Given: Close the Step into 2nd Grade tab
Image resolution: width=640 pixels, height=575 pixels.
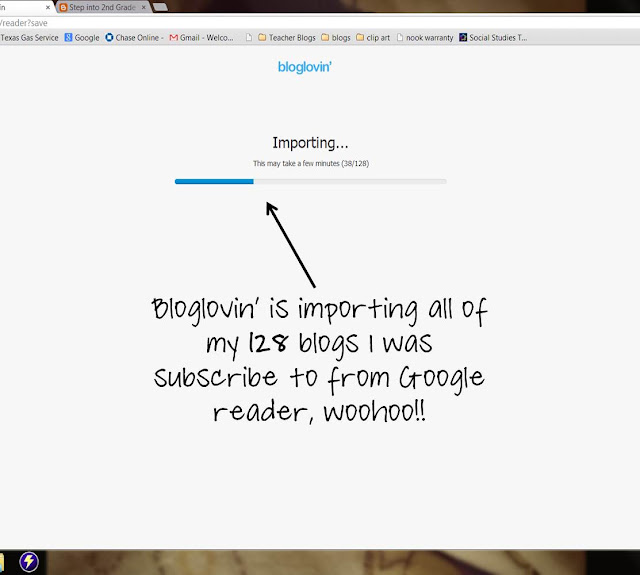Looking at the screenshot, I should click(144, 7).
